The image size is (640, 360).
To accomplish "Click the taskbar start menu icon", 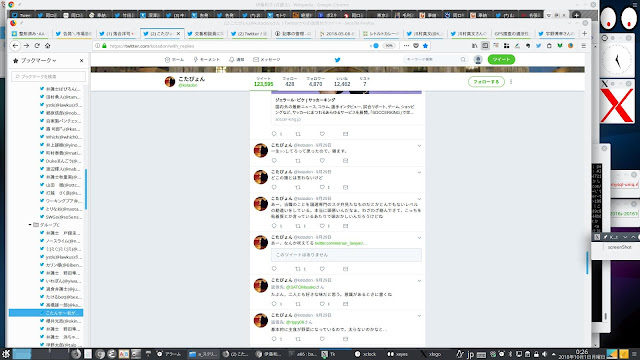I will [6, 354].
